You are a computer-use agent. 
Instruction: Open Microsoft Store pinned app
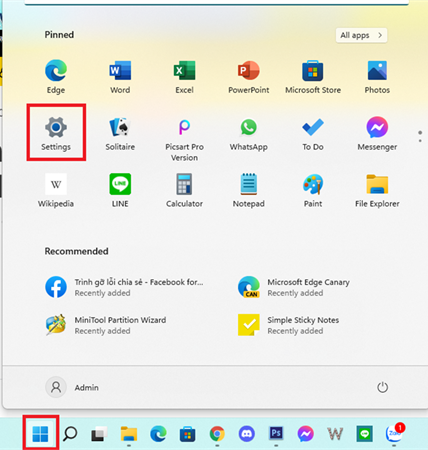[x=313, y=77]
